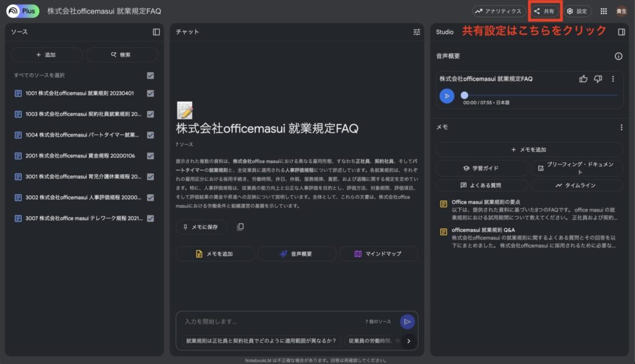The height and width of the screenshot is (364, 635).
Task: Open 設定 settings
Action: pyautogui.click(x=577, y=11)
